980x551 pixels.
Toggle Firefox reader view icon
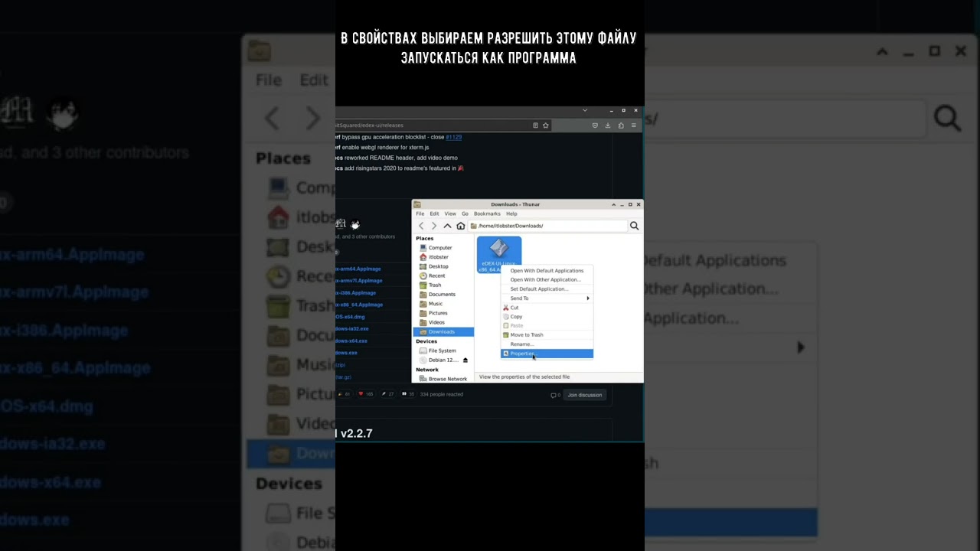pyautogui.click(x=535, y=126)
